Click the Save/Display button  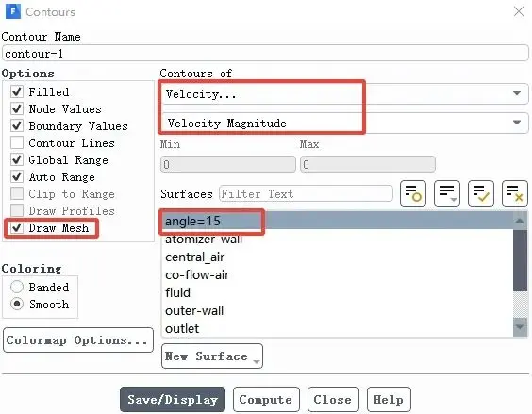point(173,400)
